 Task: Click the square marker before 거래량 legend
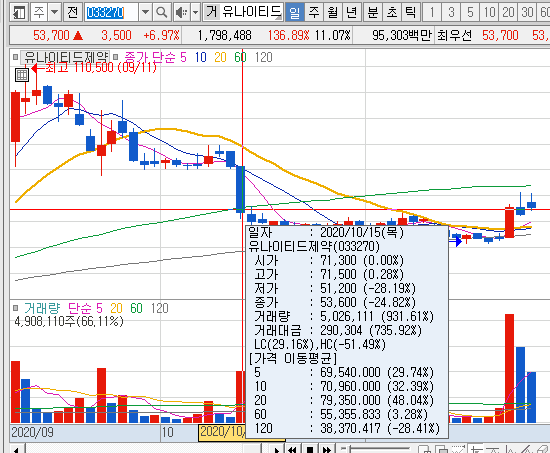[15, 308]
